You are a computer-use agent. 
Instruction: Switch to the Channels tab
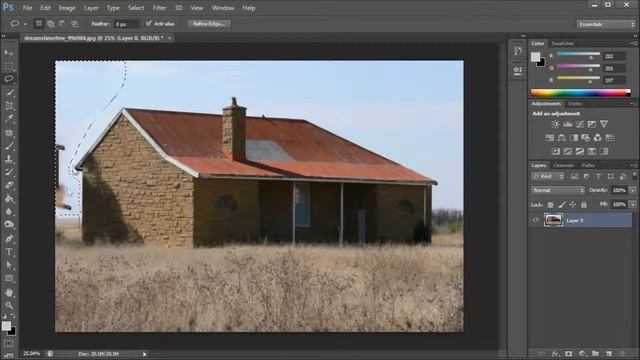click(564, 165)
